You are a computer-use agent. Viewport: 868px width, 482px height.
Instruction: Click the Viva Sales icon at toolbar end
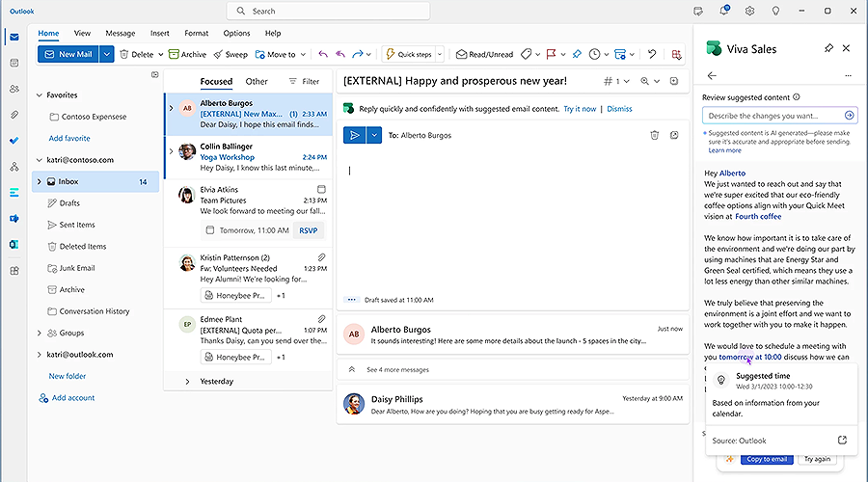click(x=676, y=54)
